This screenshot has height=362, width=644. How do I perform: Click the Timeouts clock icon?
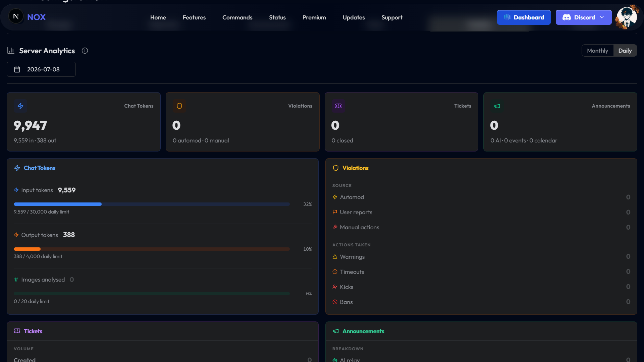[335, 272]
